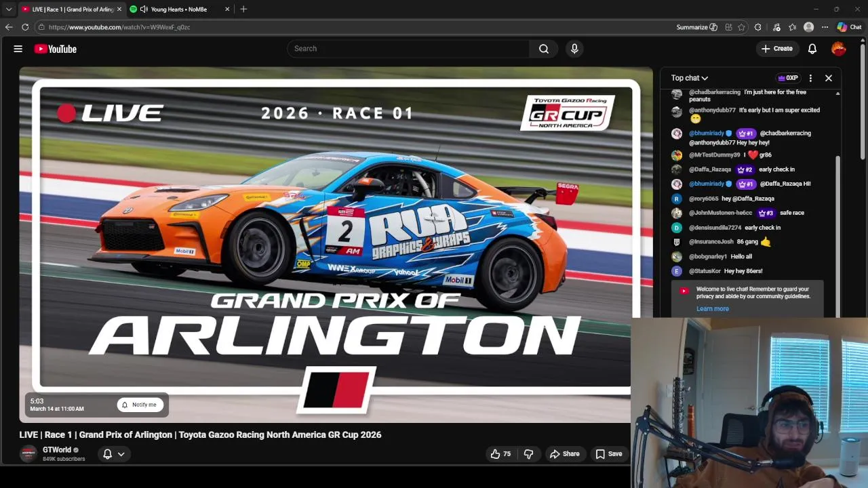Image resolution: width=868 pixels, height=488 pixels.
Task: Click Summarize with Copilot in address bar
Action: pyautogui.click(x=697, y=27)
